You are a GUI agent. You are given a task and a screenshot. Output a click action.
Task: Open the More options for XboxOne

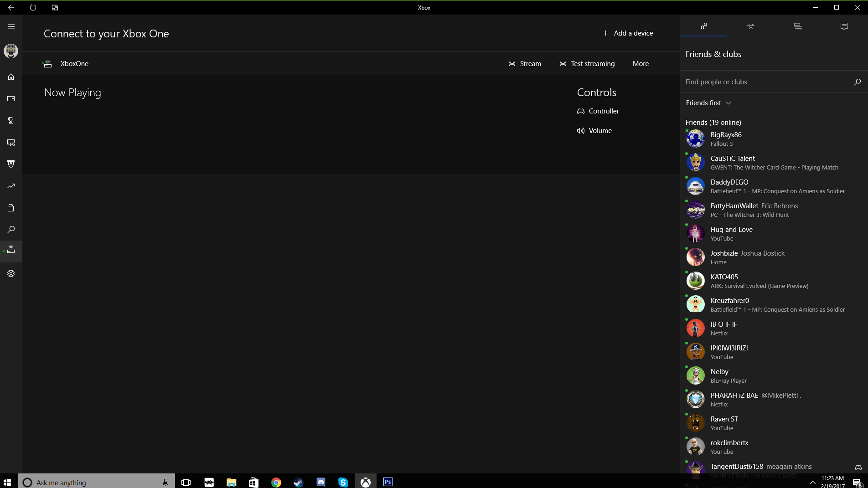(x=641, y=64)
